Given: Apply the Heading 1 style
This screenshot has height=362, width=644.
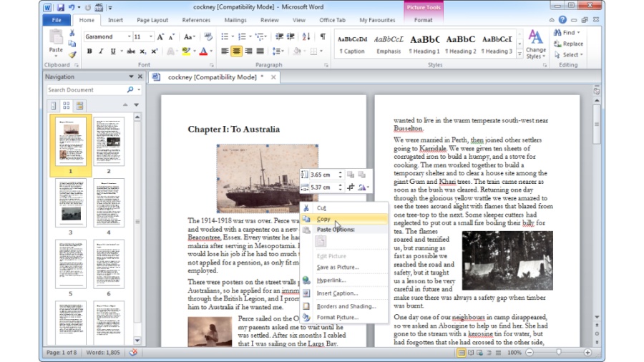Looking at the screenshot, I should click(x=424, y=44).
